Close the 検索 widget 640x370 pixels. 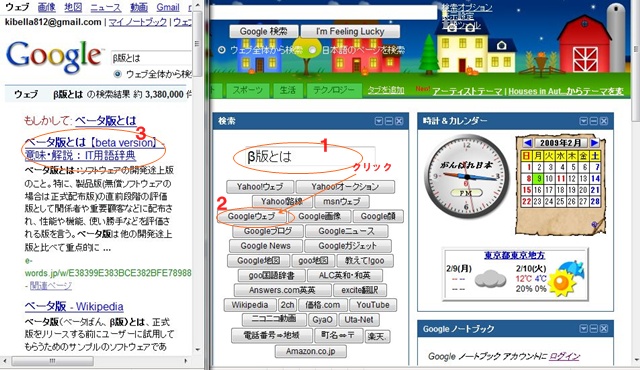tap(399, 121)
